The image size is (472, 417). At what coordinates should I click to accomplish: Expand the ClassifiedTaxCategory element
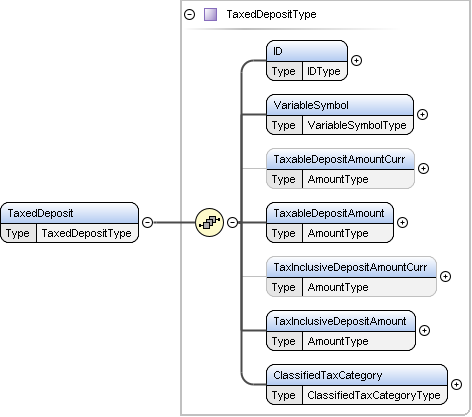[456, 384]
